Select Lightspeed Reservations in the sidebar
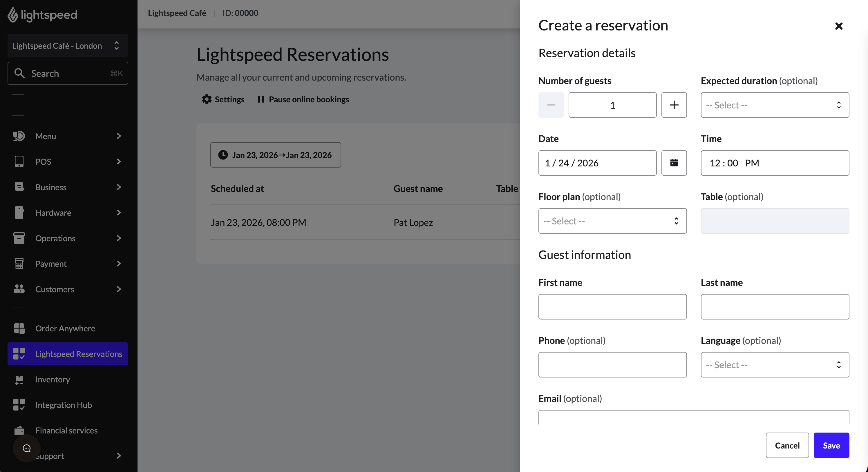This screenshot has width=868, height=472. point(79,354)
